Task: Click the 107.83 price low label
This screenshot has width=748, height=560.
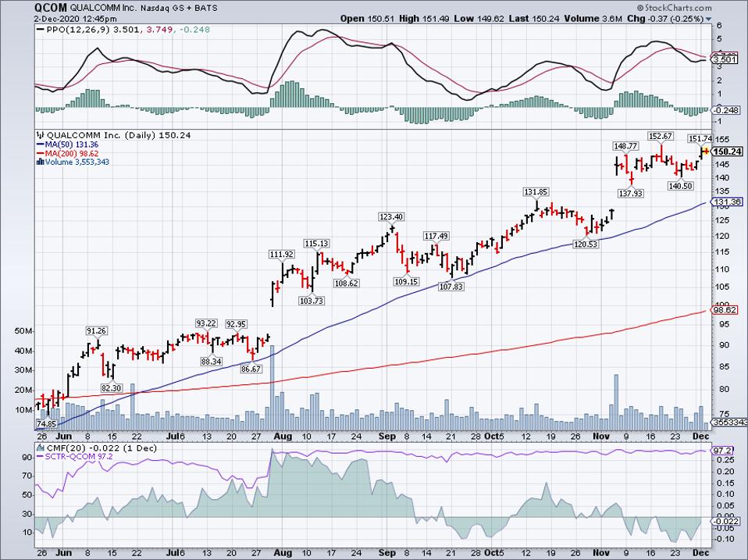Action: (451, 287)
